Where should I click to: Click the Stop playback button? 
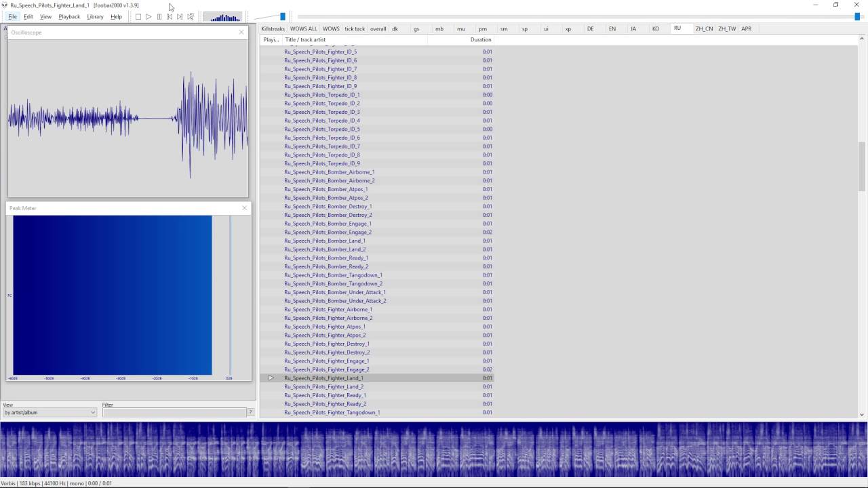(x=138, y=17)
